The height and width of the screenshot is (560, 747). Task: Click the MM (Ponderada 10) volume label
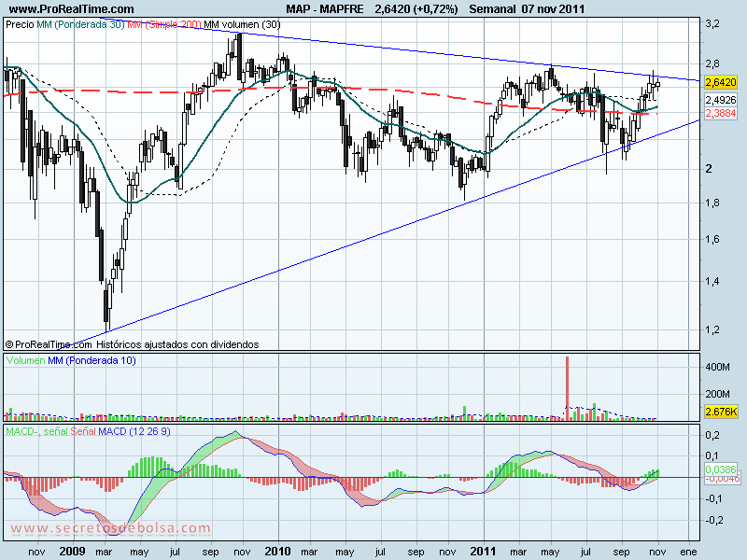(x=92, y=360)
